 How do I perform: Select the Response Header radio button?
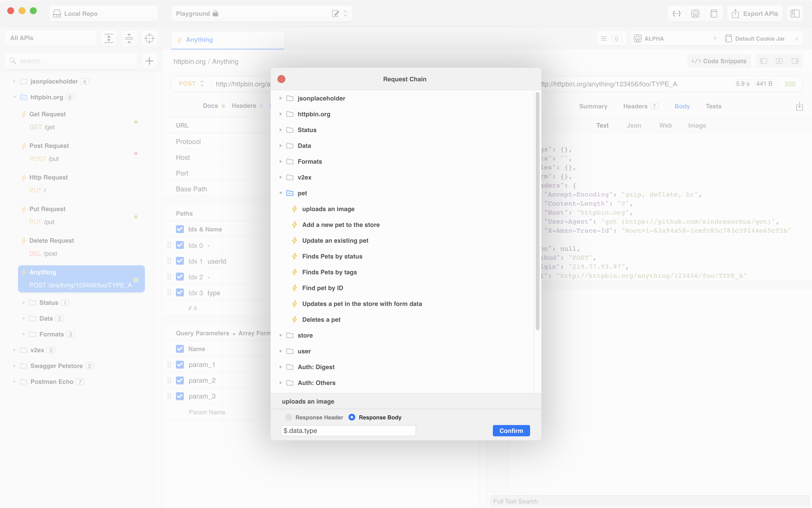[x=288, y=417]
